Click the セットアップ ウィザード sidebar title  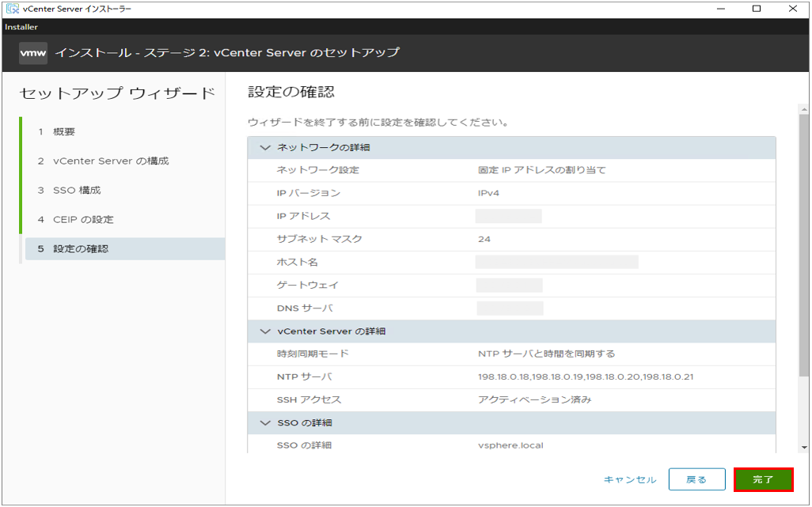pos(117,93)
